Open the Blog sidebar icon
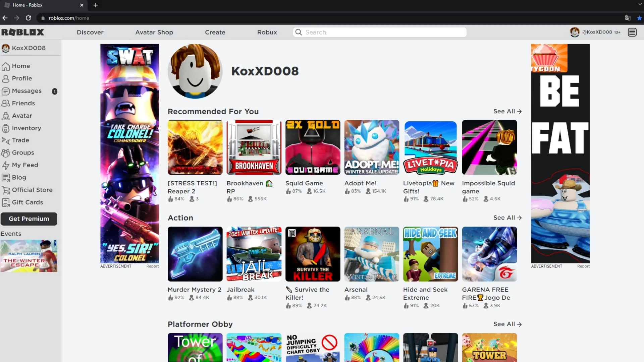 [6, 178]
